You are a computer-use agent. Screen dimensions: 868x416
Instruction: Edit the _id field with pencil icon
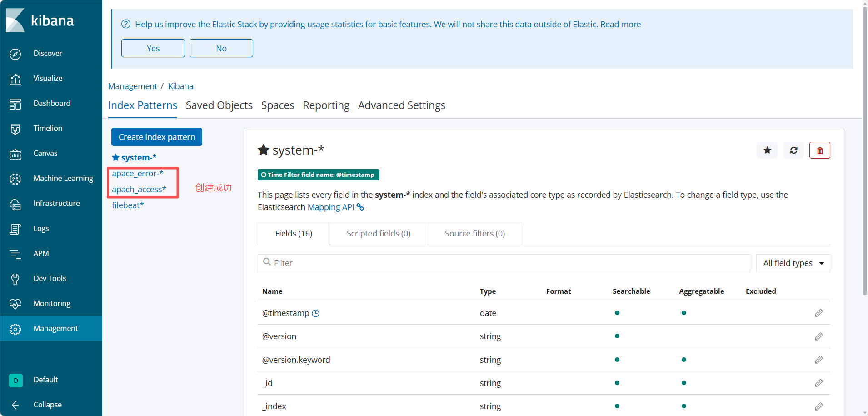point(818,383)
